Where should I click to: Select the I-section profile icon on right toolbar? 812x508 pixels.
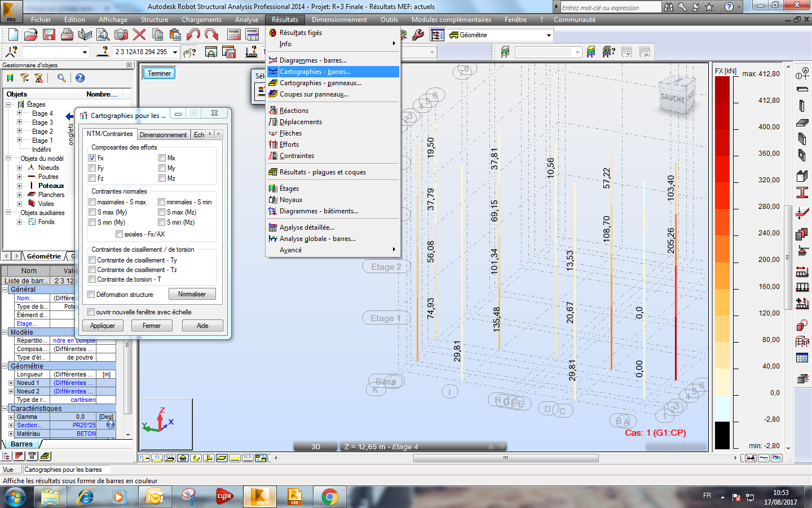click(x=802, y=192)
